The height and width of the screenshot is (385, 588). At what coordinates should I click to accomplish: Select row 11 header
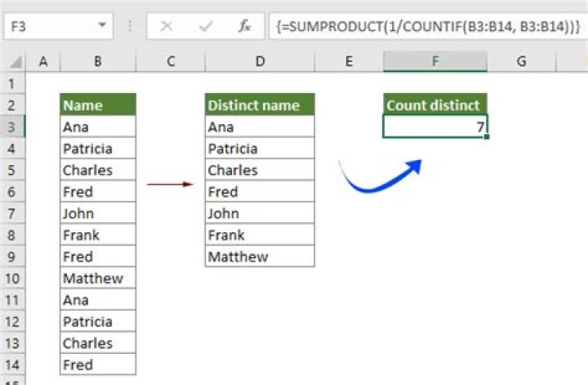point(12,300)
